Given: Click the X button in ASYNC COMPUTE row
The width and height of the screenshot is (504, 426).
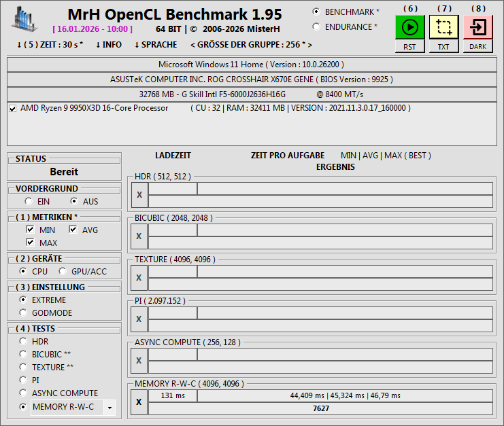Looking at the screenshot, I should point(139,361).
